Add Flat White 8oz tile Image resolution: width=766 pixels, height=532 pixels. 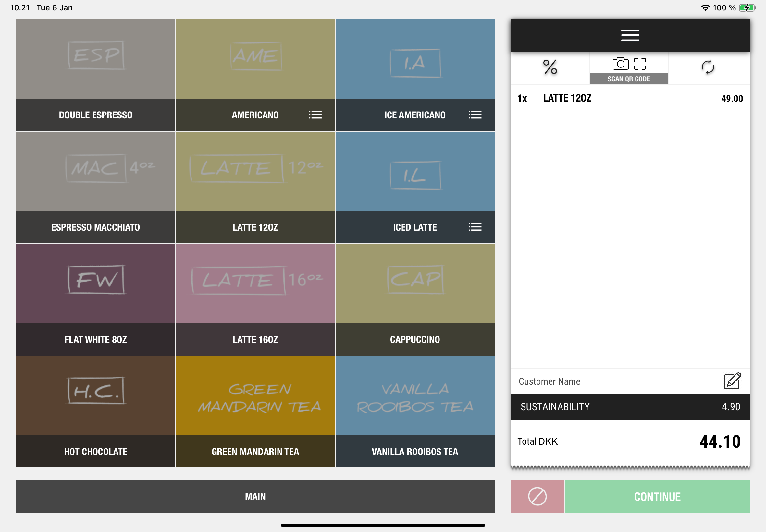(x=96, y=299)
